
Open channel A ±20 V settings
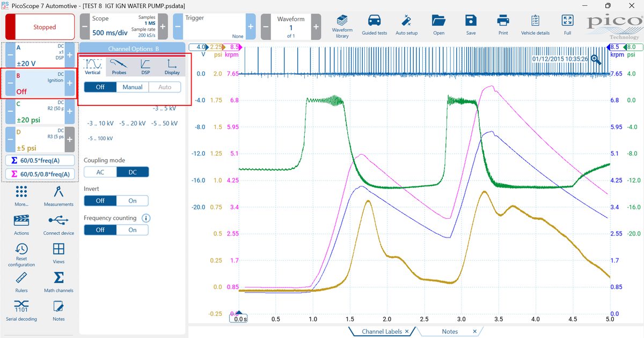[x=40, y=55]
